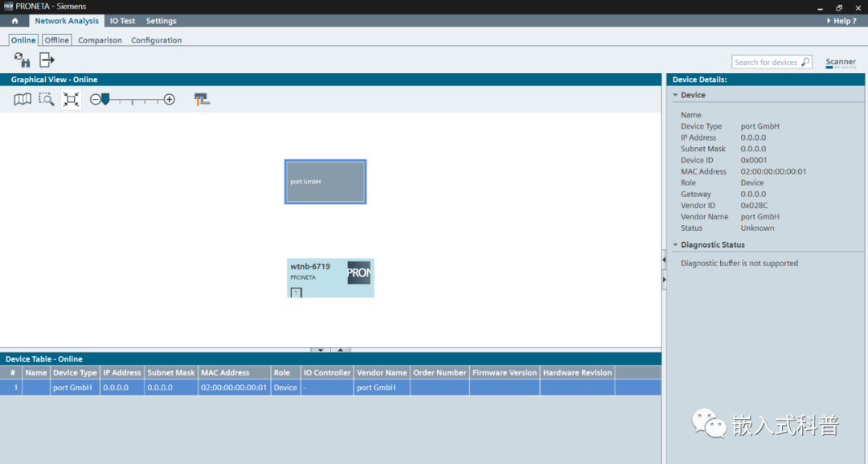The height and width of the screenshot is (464, 868).
Task: Sort by Firmware Version column header
Action: [504, 372]
